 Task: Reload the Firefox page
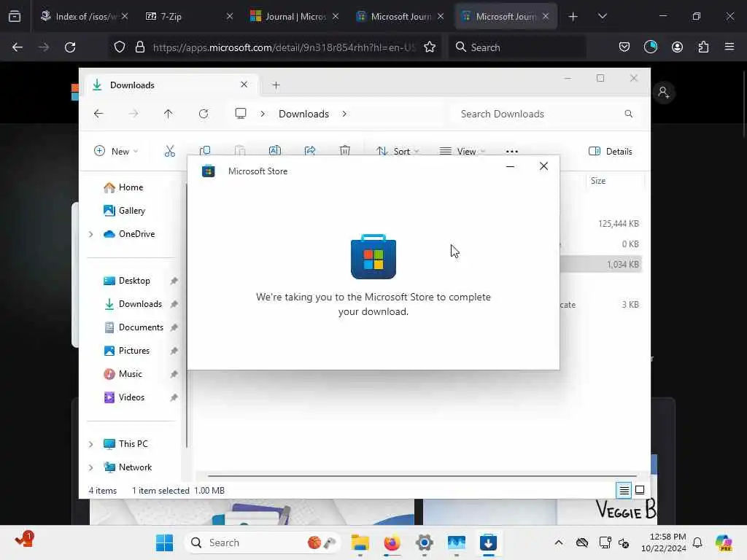point(70,47)
